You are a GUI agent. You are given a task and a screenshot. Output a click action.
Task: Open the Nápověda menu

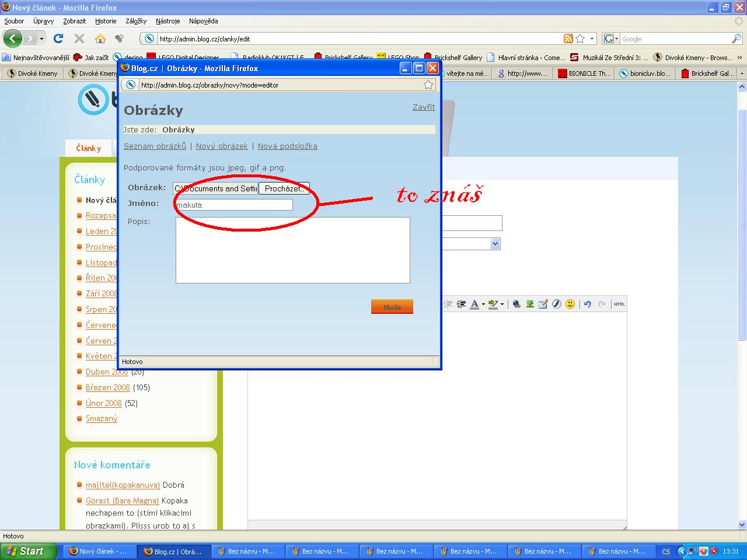[x=204, y=21]
